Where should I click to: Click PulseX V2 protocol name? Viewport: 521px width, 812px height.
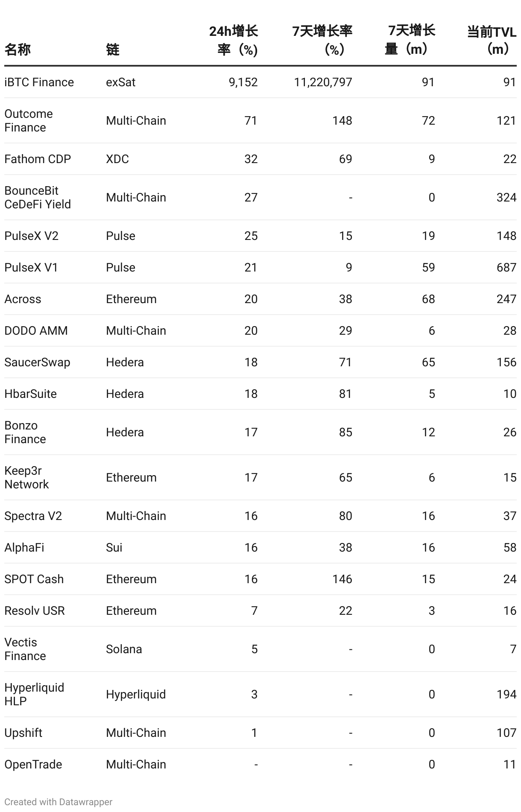point(31,236)
